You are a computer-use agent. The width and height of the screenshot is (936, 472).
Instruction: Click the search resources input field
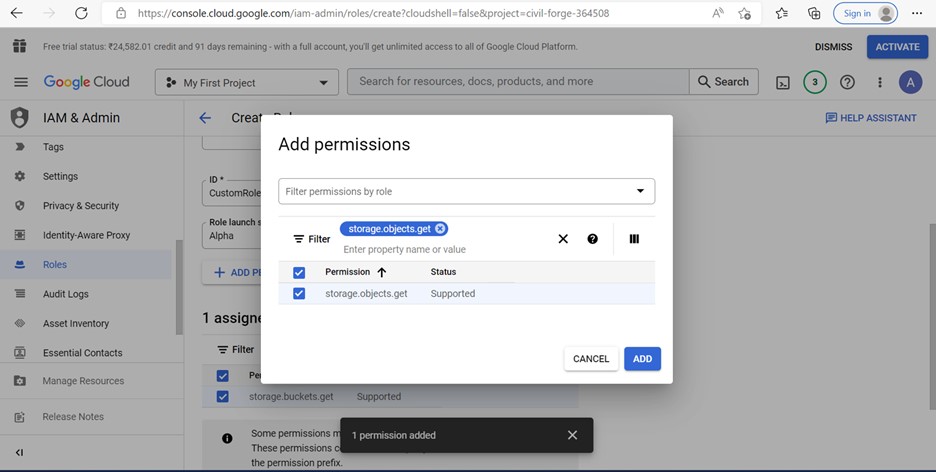[517, 82]
